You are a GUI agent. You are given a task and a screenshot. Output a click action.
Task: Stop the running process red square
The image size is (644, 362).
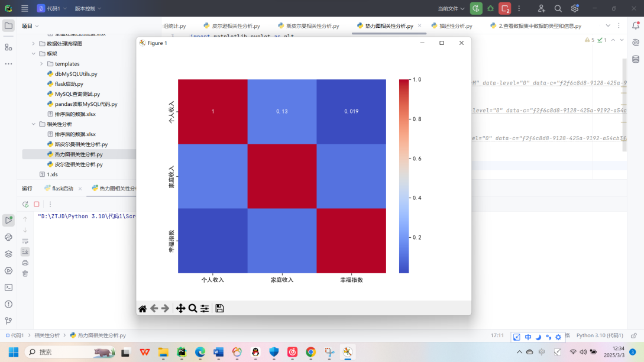coord(37,204)
